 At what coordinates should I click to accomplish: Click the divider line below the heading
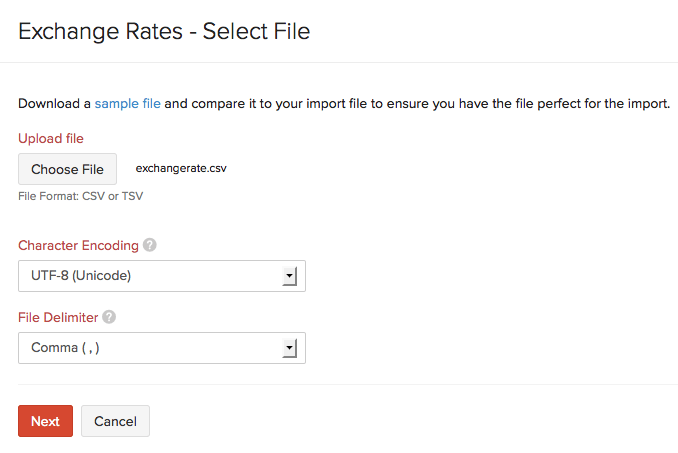click(x=339, y=62)
